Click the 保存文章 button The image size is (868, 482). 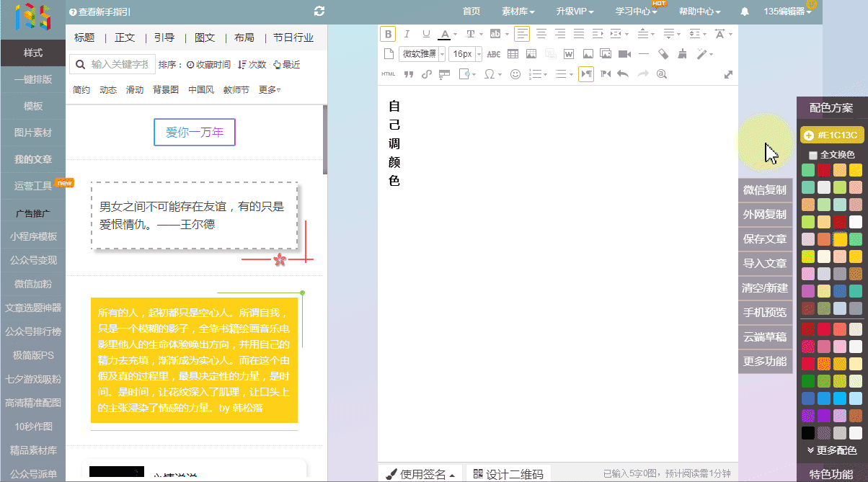click(765, 239)
